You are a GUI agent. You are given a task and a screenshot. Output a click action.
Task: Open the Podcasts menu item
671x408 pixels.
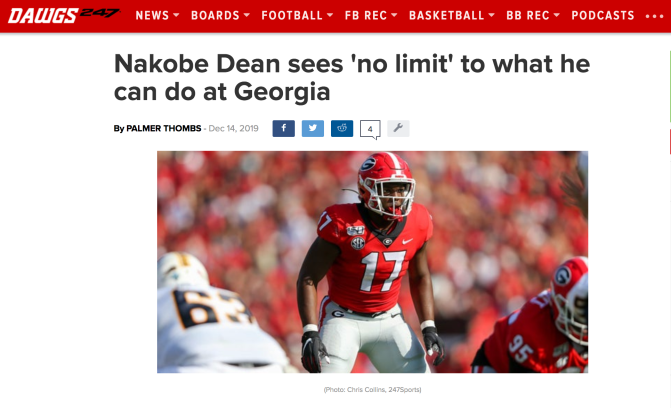[x=603, y=15]
